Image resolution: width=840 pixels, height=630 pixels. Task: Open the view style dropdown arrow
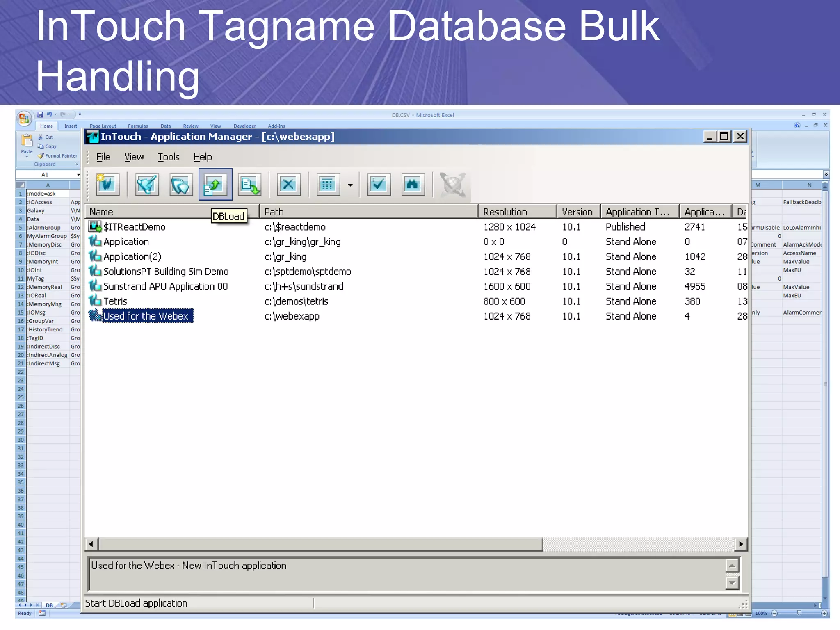350,185
